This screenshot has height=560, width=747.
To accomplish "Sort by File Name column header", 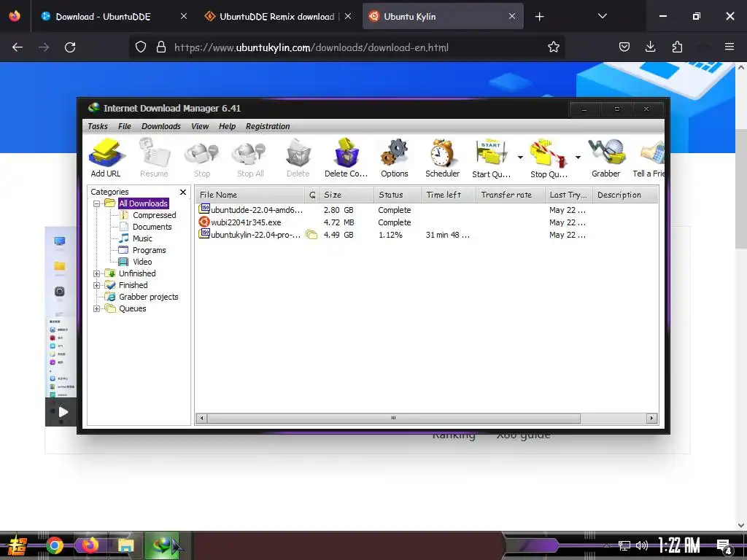I will (249, 195).
